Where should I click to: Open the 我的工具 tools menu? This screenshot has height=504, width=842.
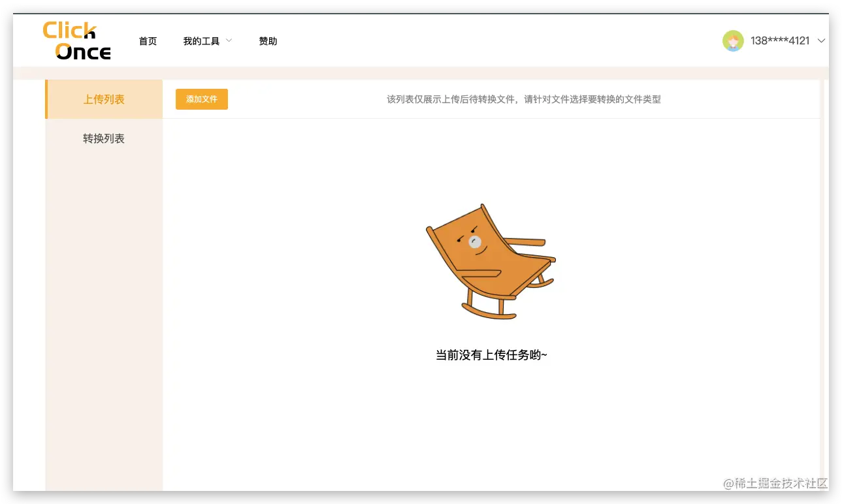tap(202, 40)
